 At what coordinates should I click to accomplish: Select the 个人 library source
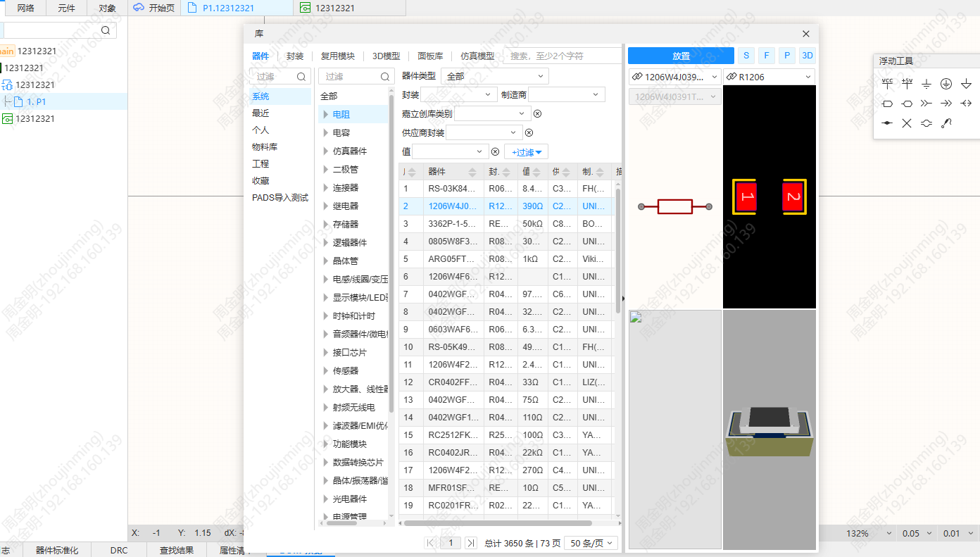(260, 130)
